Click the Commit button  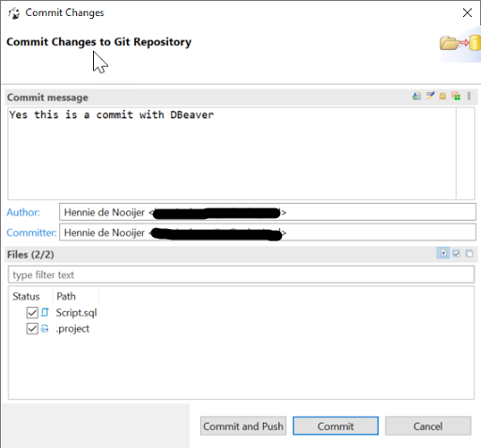coord(335,425)
